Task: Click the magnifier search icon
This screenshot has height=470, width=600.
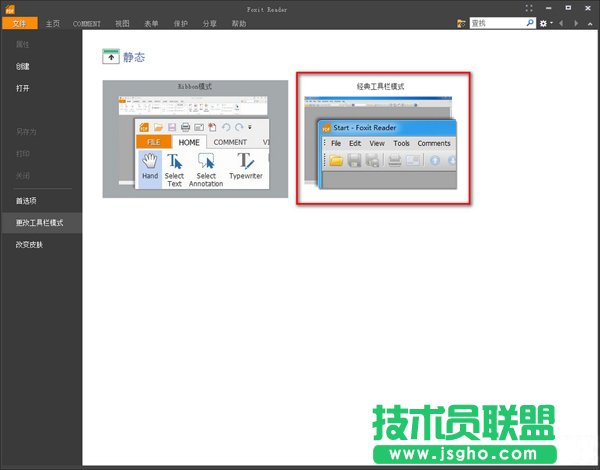Action: [530, 23]
